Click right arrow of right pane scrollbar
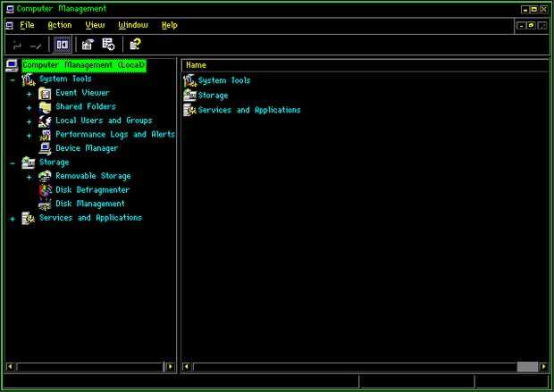Screen dimensions: 554x392 [544, 367]
